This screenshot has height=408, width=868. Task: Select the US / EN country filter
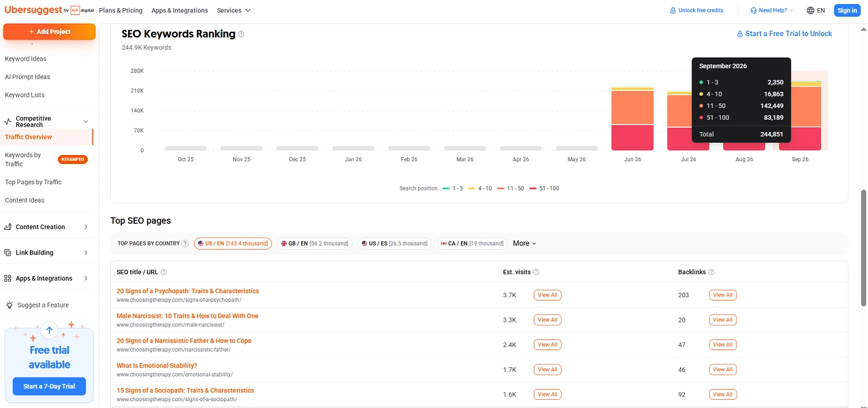point(233,243)
